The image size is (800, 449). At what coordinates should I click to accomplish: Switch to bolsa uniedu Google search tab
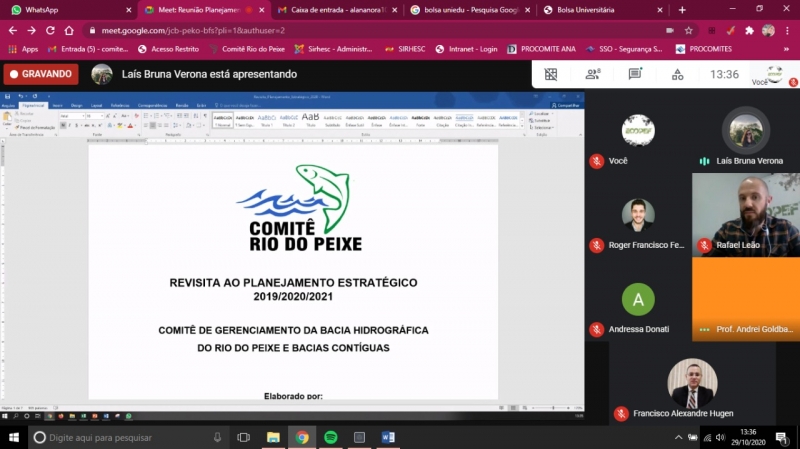click(470, 10)
